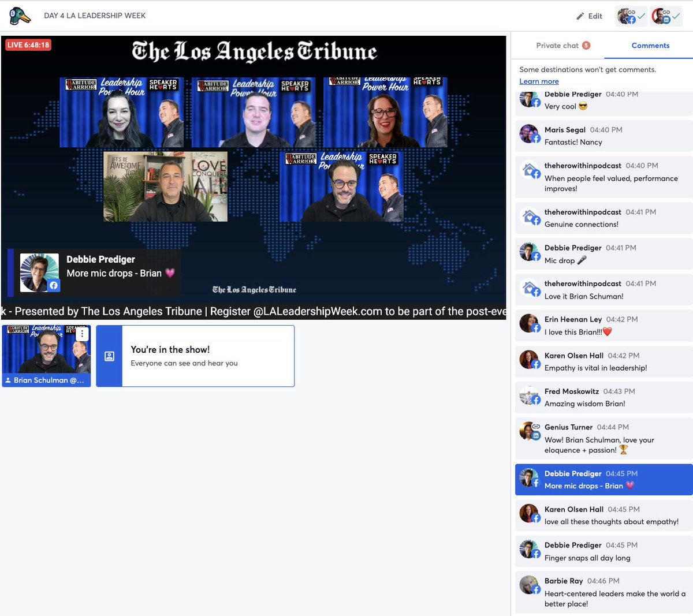Click Fred Moskowitz's avatar in comments

(x=529, y=395)
